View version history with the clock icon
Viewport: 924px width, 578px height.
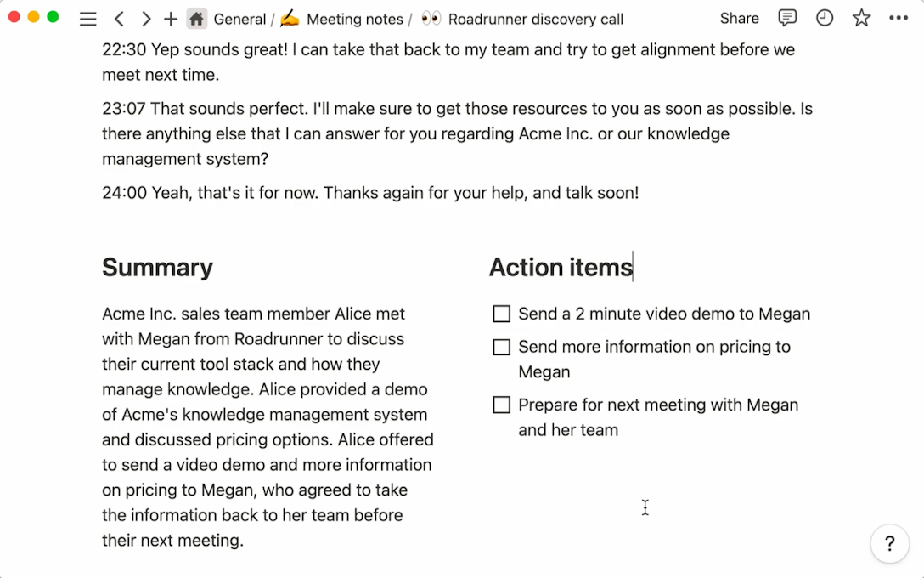click(824, 19)
